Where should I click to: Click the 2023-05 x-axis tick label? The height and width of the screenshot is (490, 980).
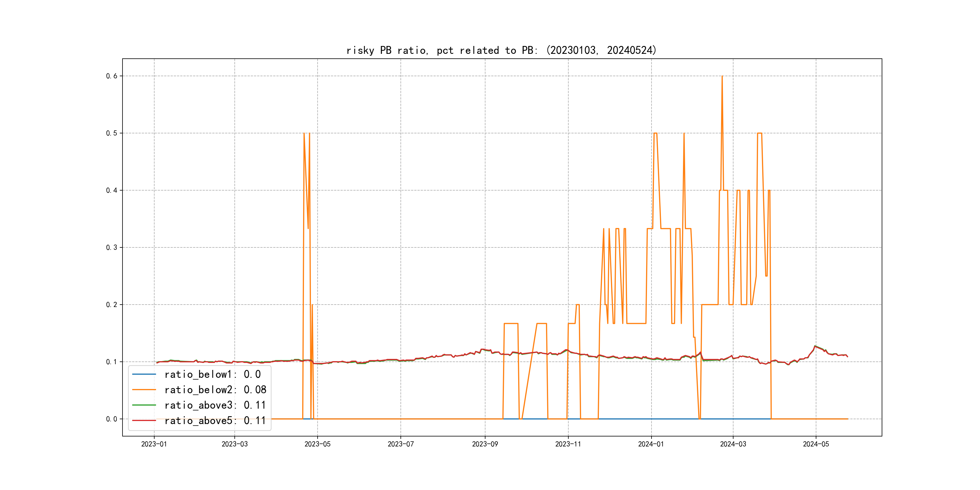(317, 444)
